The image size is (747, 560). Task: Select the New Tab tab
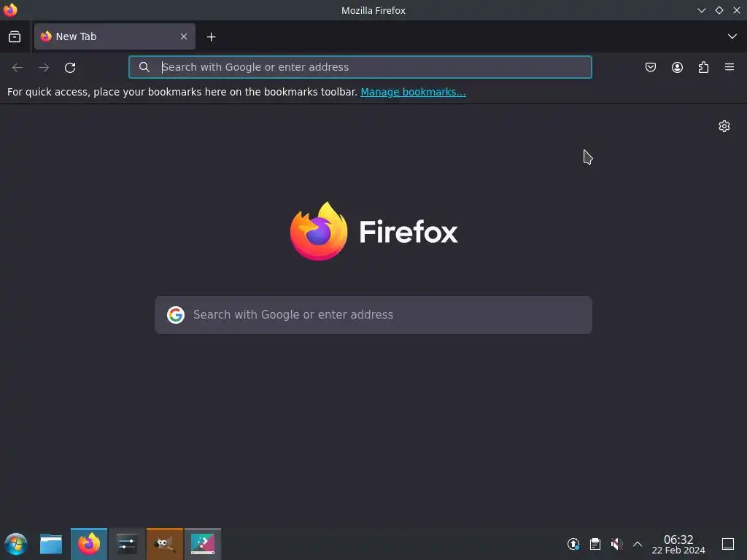pos(115,36)
